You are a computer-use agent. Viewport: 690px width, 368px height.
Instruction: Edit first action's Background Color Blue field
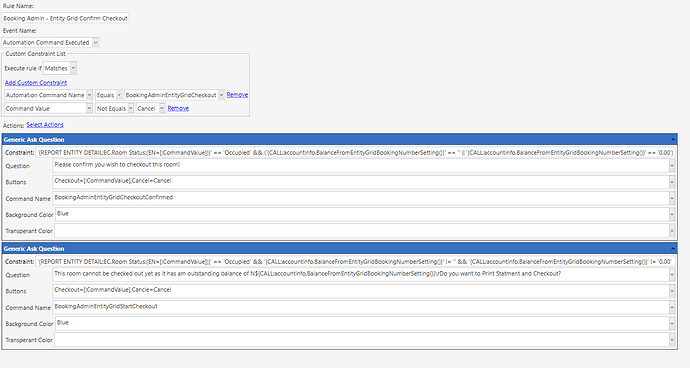(362, 215)
